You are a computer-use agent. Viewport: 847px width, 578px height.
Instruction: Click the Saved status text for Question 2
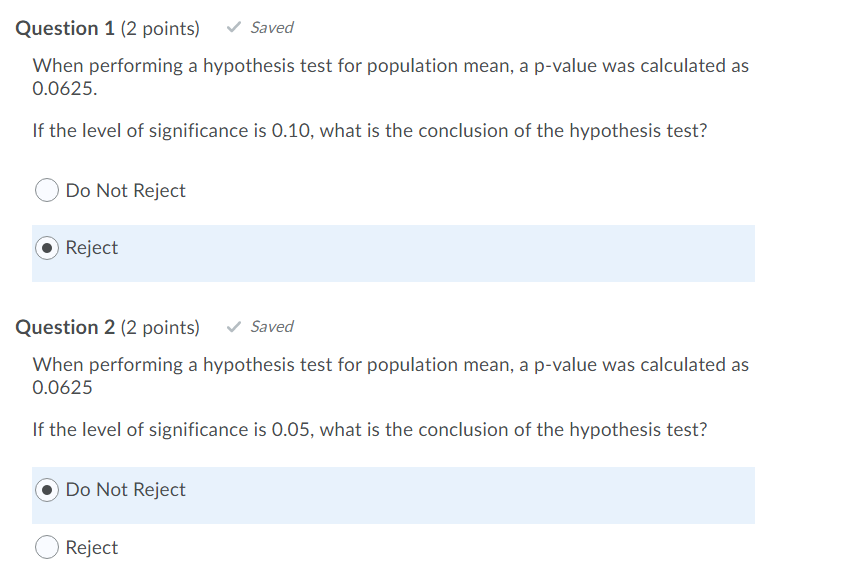click(272, 327)
